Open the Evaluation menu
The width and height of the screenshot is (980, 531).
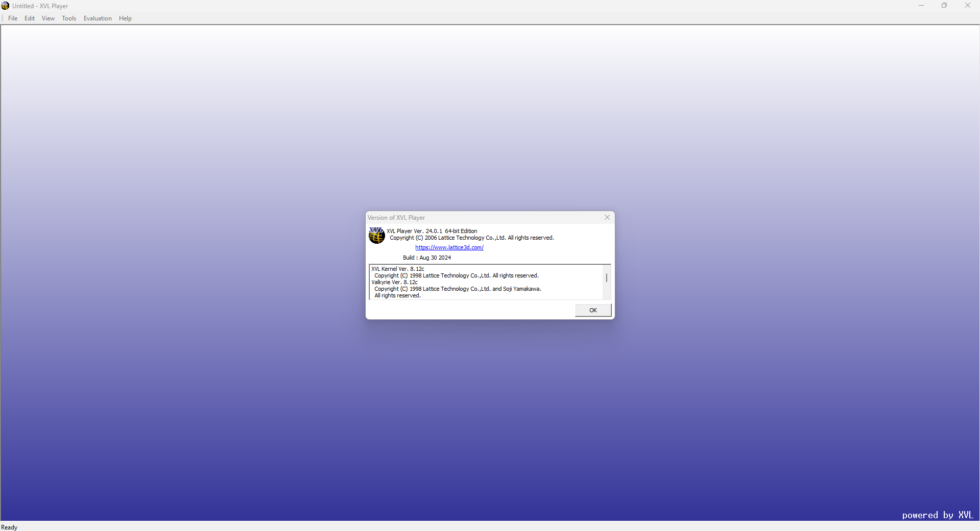coord(98,18)
